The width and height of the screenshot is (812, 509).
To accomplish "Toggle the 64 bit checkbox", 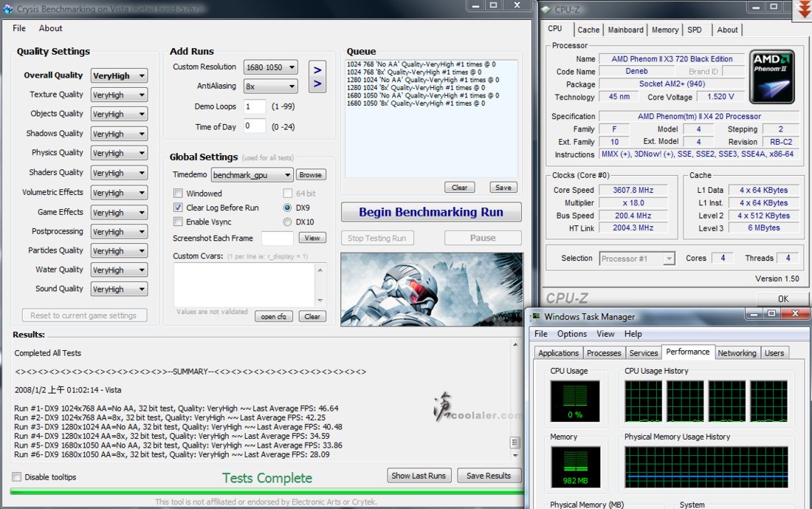I will (x=287, y=194).
